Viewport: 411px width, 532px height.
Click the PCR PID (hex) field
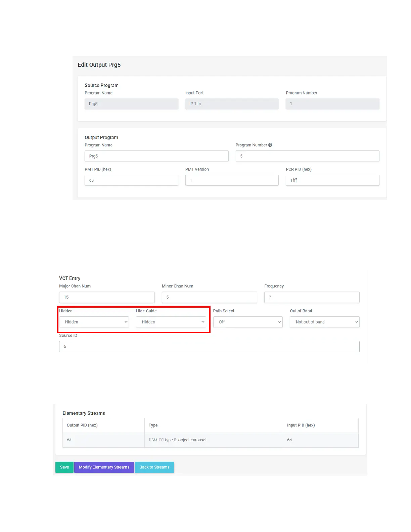(332, 180)
